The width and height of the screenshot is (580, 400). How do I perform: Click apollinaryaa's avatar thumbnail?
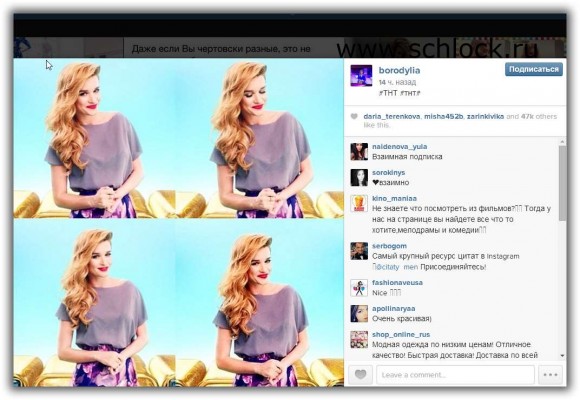click(x=359, y=314)
